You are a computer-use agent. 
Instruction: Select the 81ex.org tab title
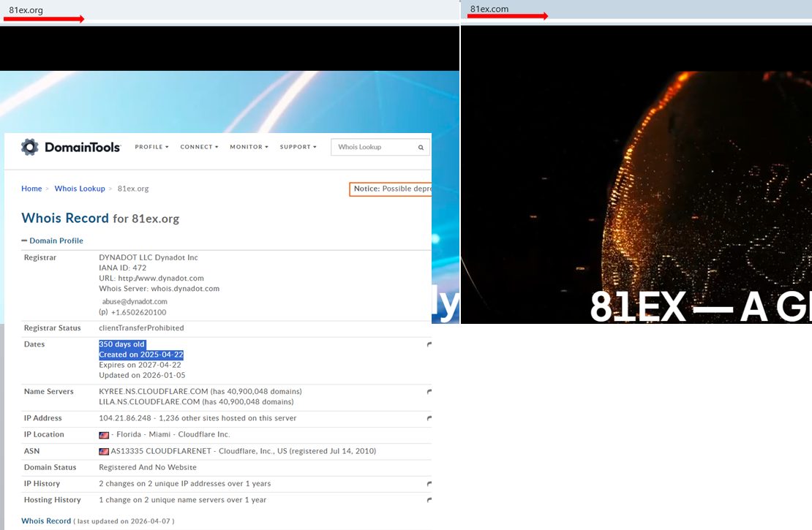point(26,10)
